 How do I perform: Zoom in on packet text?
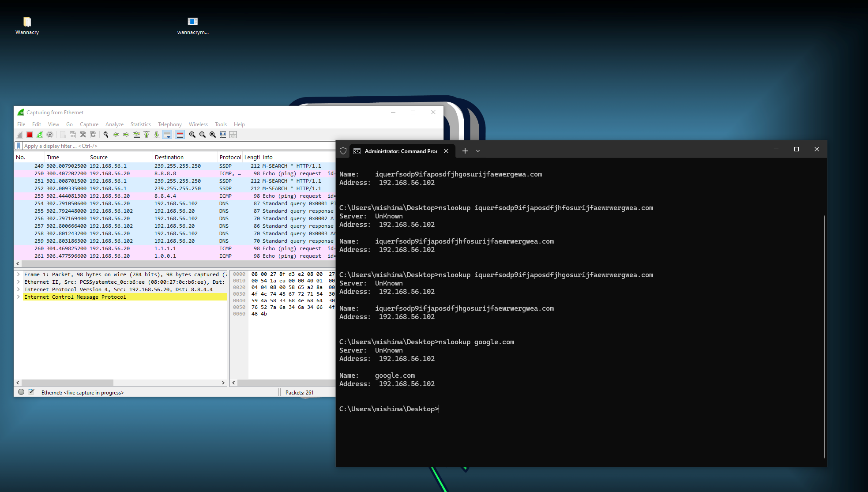point(192,135)
